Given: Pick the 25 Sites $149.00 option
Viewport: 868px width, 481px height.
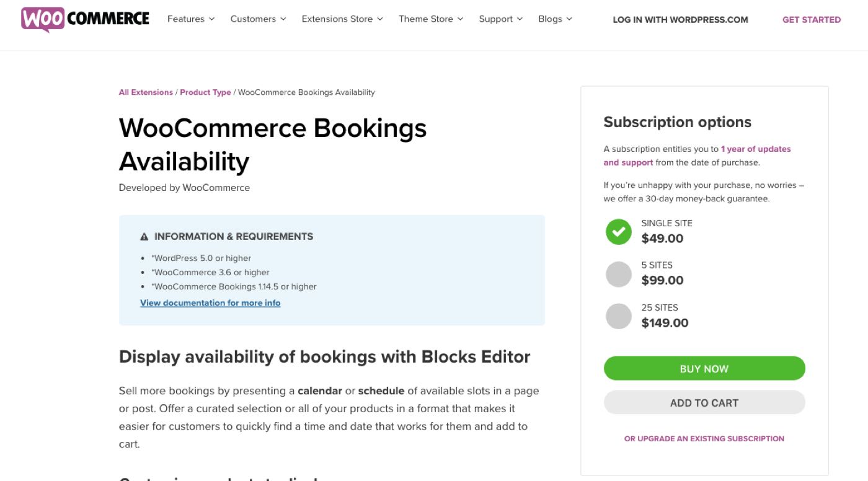Looking at the screenshot, I should pyautogui.click(x=618, y=316).
